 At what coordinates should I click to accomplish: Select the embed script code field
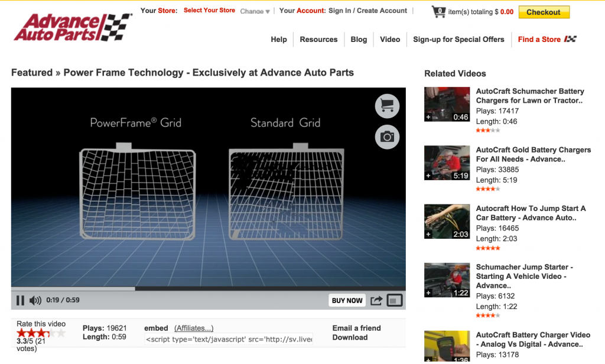pos(229,339)
